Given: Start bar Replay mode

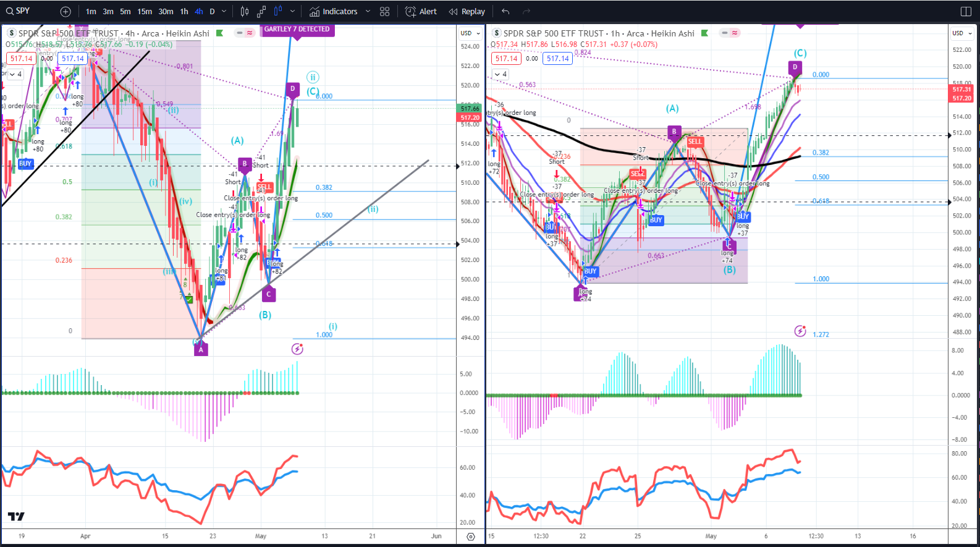Looking at the screenshot, I should pos(467,11).
